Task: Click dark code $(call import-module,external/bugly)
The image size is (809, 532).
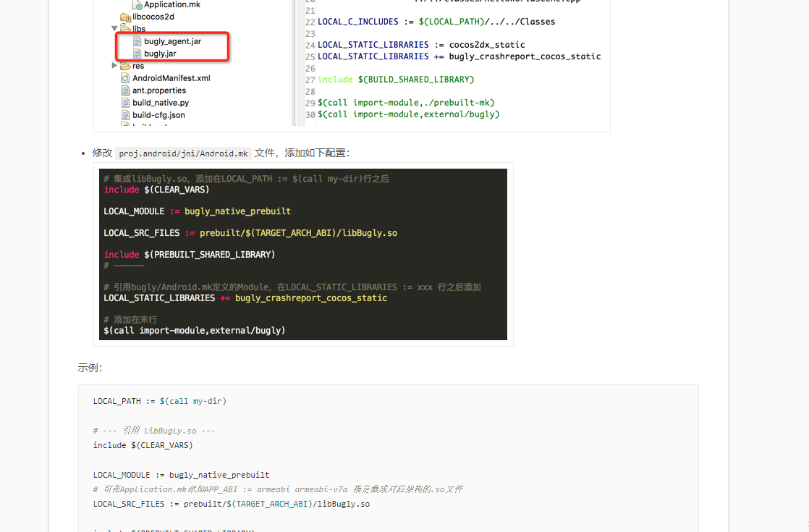Action: 195,330
